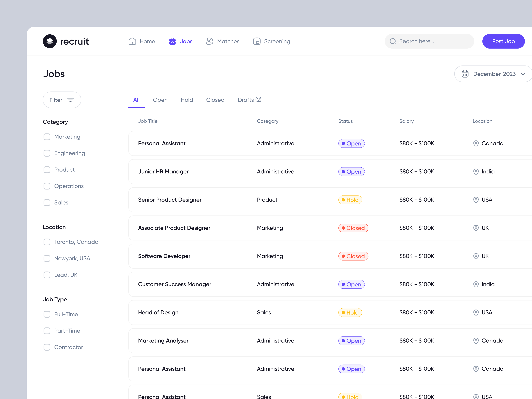Screen dimensions: 532x399
Task: Open the Senior Product Designer job listing
Action: [170, 200]
